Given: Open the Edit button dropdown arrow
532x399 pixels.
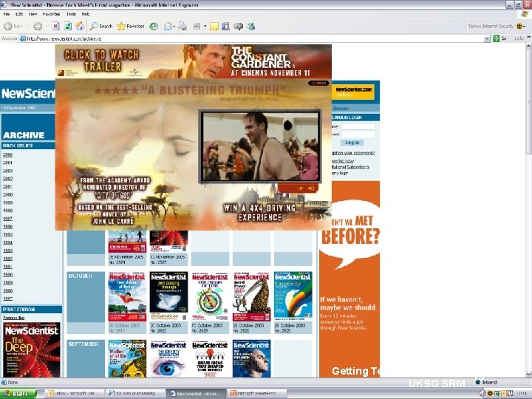Looking at the screenshot, I should point(205,26).
